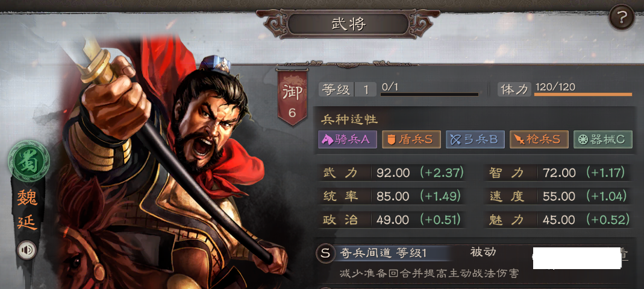644x289 pixels.
Task: Click the S rank skill circle icon
Action: [x=325, y=253]
